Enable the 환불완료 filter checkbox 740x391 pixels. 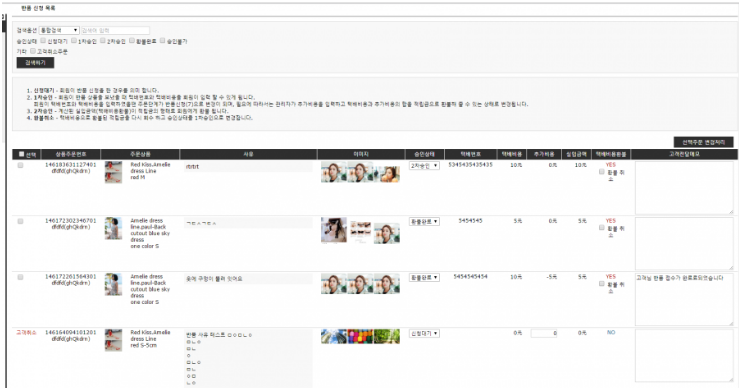click(x=132, y=41)
